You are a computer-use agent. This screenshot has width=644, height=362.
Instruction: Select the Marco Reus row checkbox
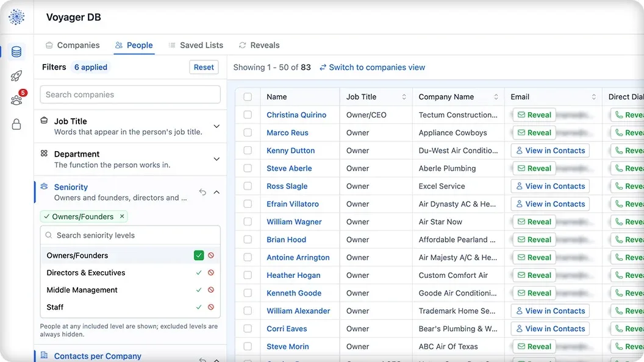coord(248,133)
